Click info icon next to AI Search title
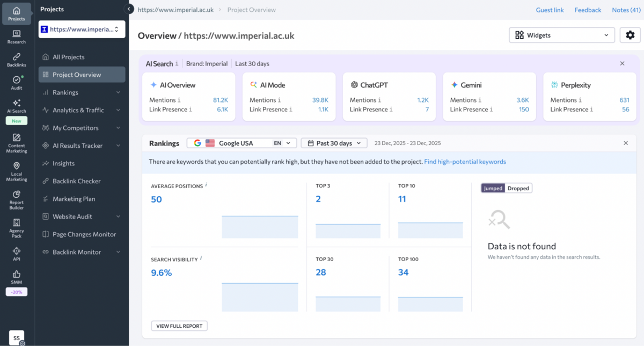644x346 pixels. (177, 63)
